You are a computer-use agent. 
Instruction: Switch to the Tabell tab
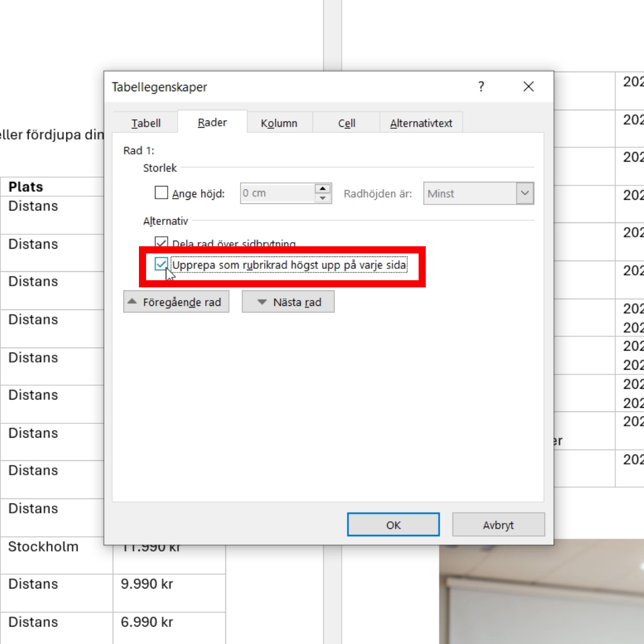(x=146, y=123)
